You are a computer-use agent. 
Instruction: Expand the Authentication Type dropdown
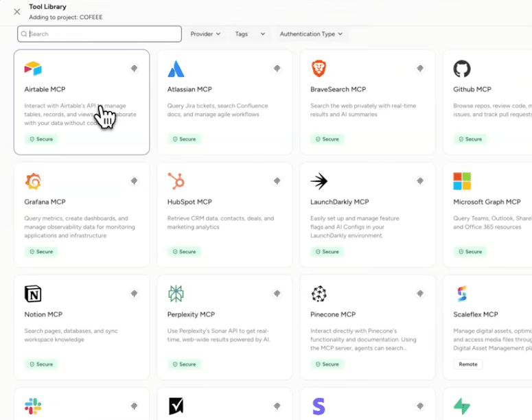pos(311,34)
